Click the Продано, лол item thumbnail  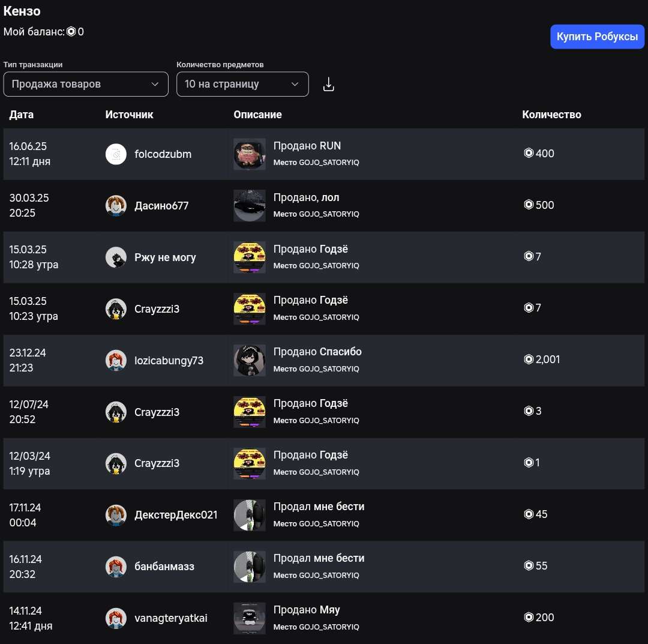click(x=249, y=206)
